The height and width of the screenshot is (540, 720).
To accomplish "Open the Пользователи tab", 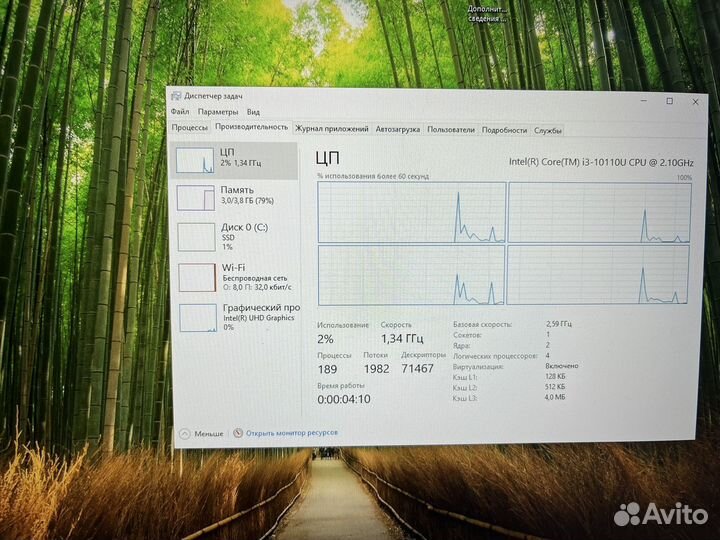I will 450,130.
